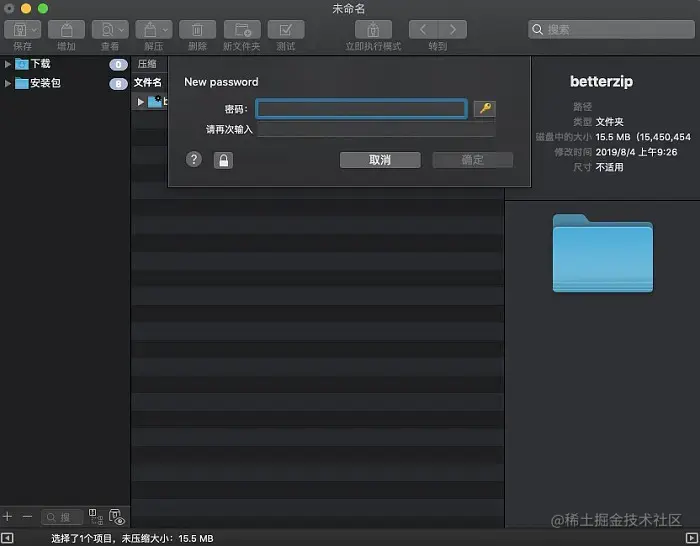Screen dimensions: 700x546
Task: Toggle left sidebar with bottom-left icon
Action: tap(7, 538)
